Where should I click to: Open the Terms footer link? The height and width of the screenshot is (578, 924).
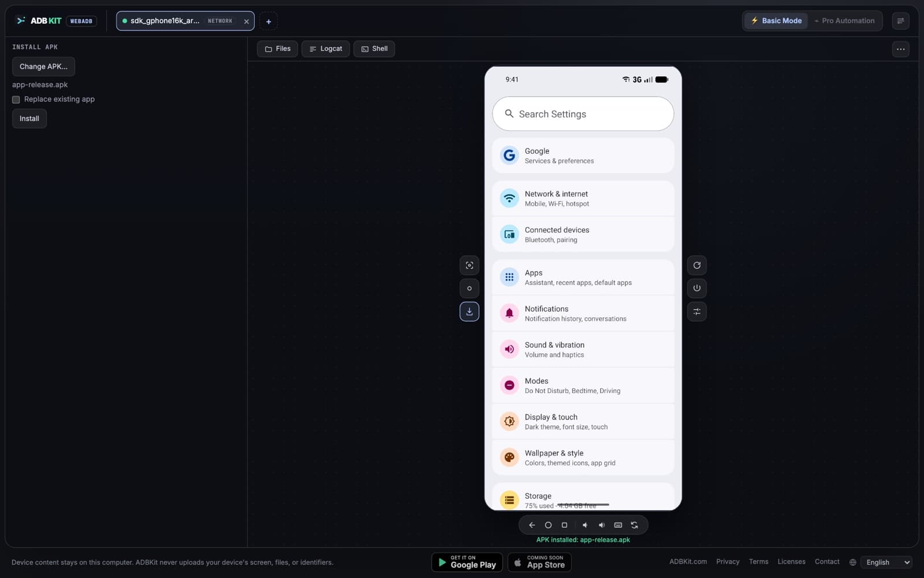point(758,562)
